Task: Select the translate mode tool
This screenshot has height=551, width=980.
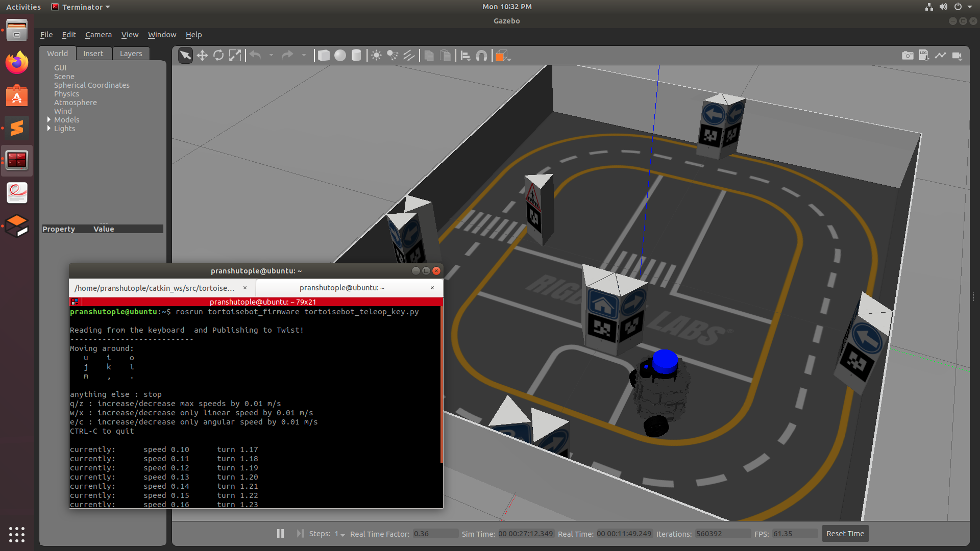Action: coord(202,56)
